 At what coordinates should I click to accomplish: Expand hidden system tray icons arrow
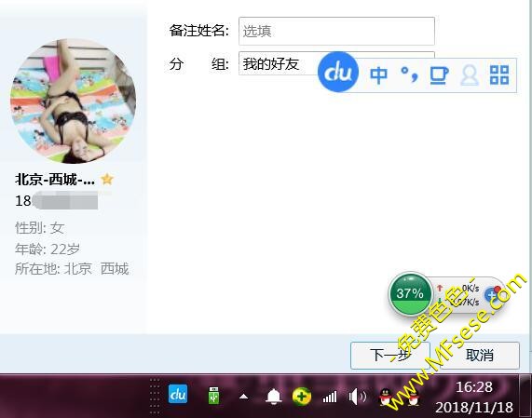[243, 397]
